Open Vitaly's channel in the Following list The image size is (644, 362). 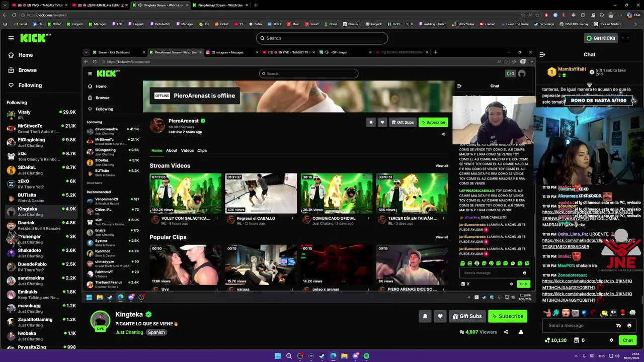41,115
